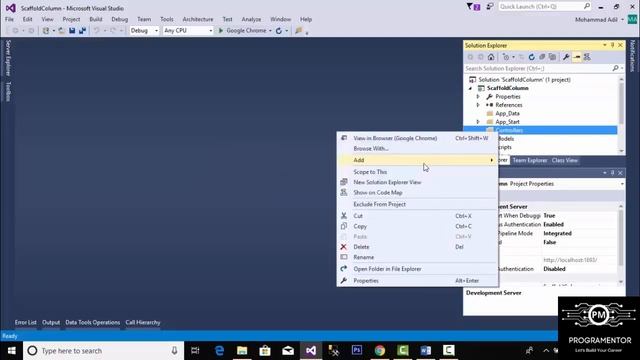This screenshot has width=640, height=360.
Task: Click the Save All icon in toolbar
Action: (82, 31)
